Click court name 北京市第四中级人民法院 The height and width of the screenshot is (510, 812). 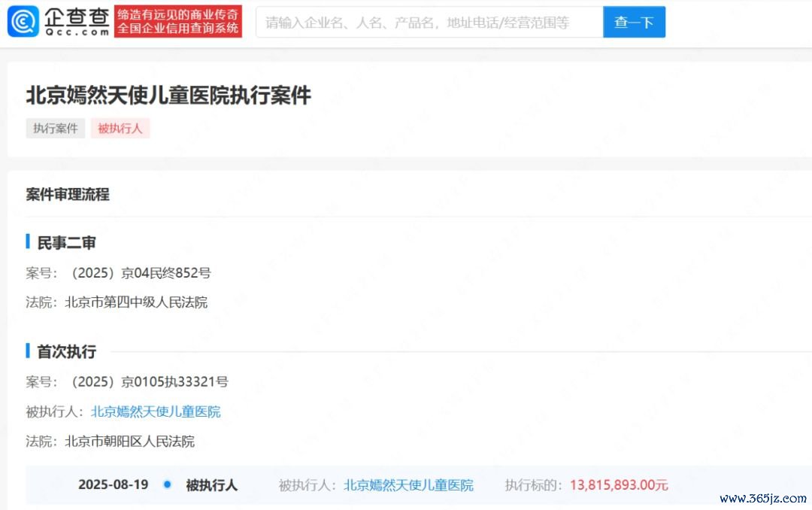point(136,302)
